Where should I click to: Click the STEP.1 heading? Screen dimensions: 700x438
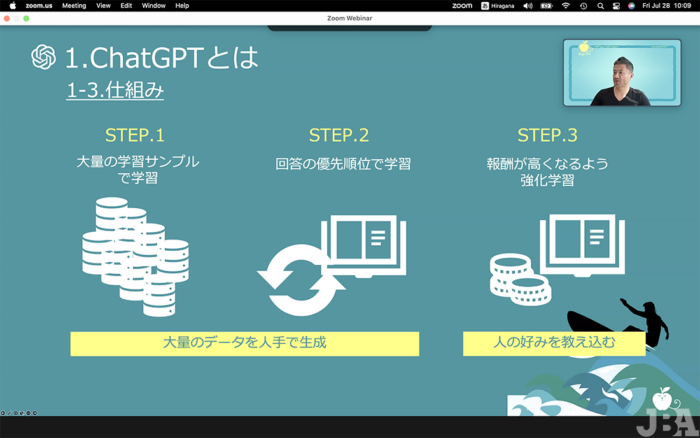(x=134, y=135)
